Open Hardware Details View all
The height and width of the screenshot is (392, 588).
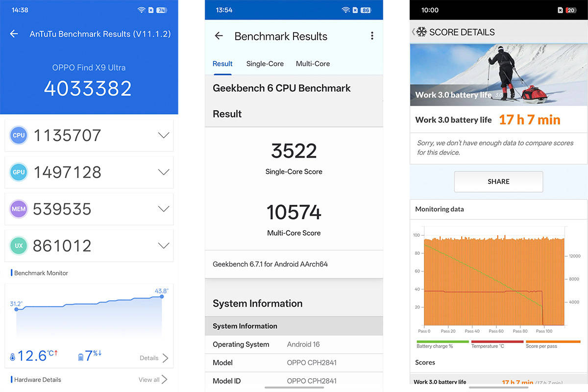[x=153, y=379]
